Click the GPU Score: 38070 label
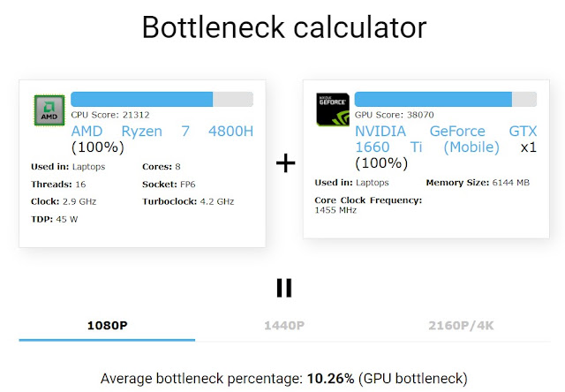The width and height of the screenshot is (565, 392). pos(395,115)
